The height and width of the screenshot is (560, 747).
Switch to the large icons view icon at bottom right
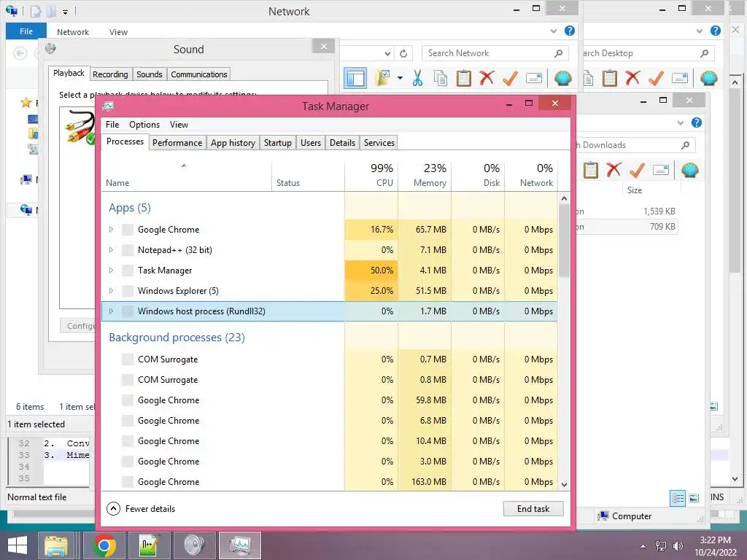[x=694, y=499]
